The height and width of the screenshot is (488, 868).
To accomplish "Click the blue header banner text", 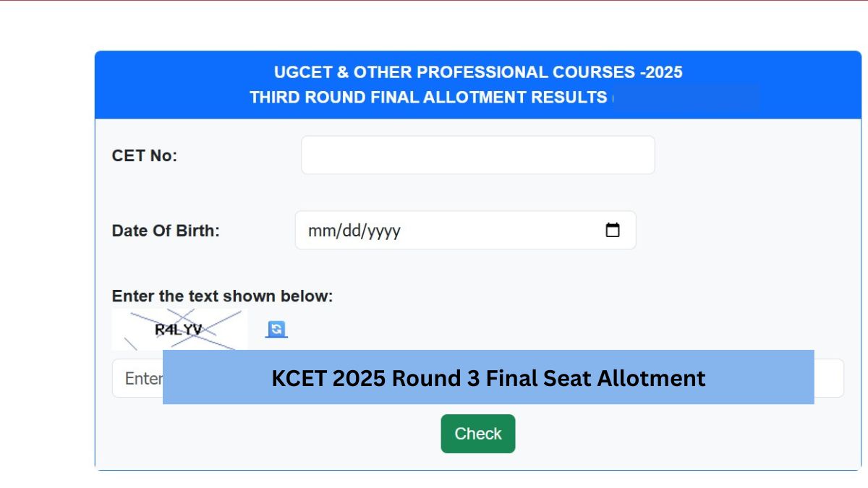I will coord(477,85).
